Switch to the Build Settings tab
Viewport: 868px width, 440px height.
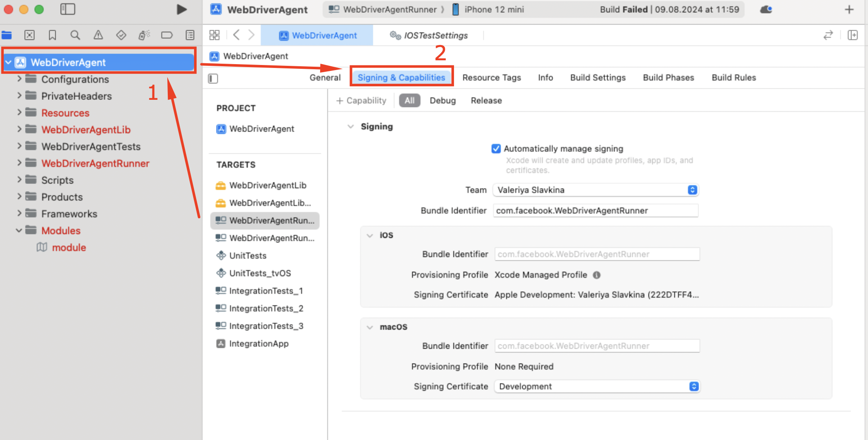[597, 78]
